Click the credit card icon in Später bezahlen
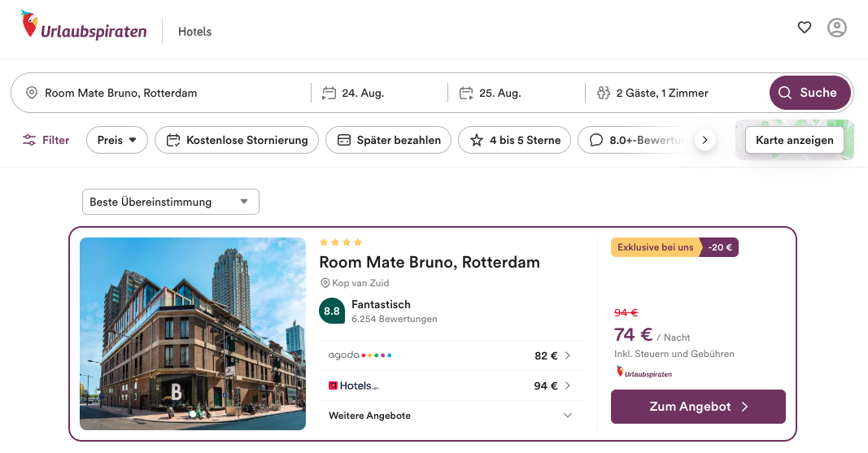The image size is (868, 453). [344, 141]
